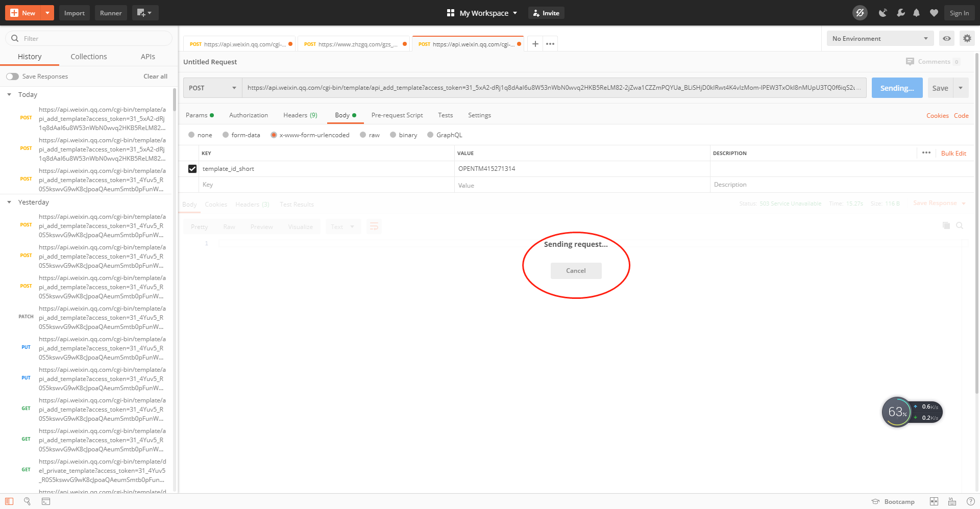The width and height of the screenshot is (980, 509).
Task: Open the Cookies link
Action: (x=938, y=116)
